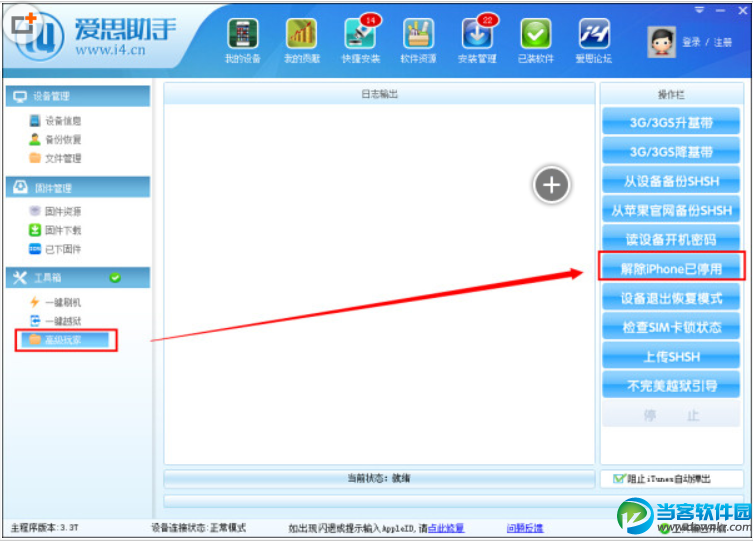Screen dimensions: 753x541
Task: Collapse the 设备管理 sidebar section
Action: pyautogui.click(x=78, y=96)
